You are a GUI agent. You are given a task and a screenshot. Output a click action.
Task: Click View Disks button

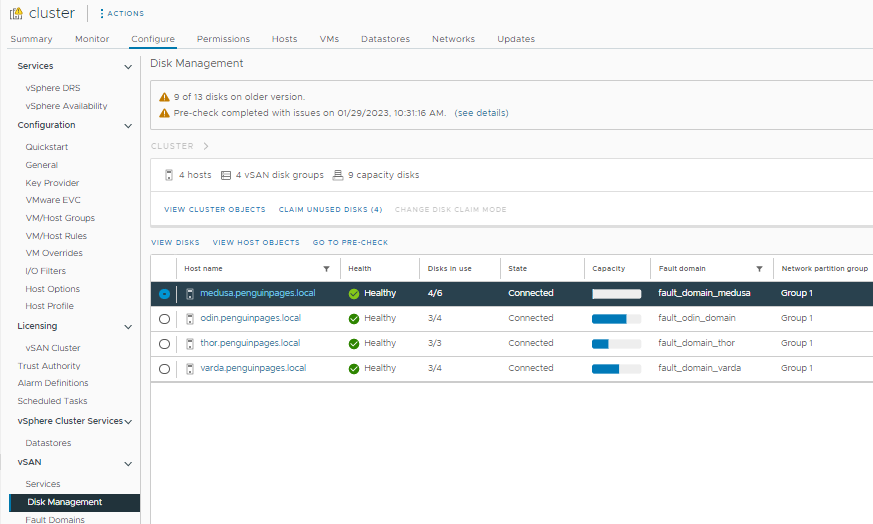coord(175,243)
